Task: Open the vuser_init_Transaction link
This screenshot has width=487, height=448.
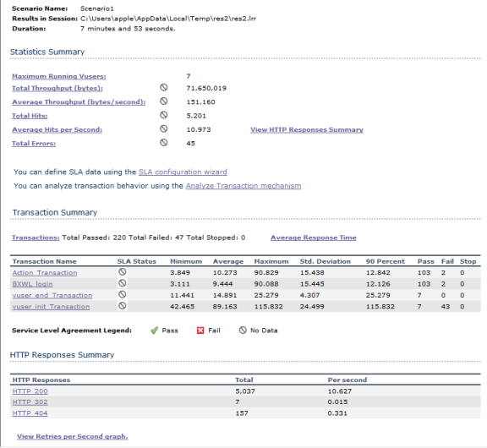Action: pos(51,307)
